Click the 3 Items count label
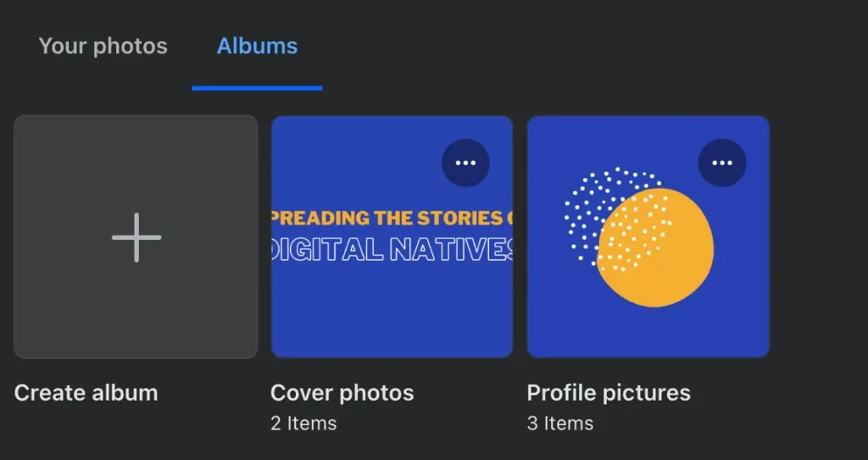Image resolution: width=868 pixels, height=460 pixels. pyautogui.click(x=560, y=423)
